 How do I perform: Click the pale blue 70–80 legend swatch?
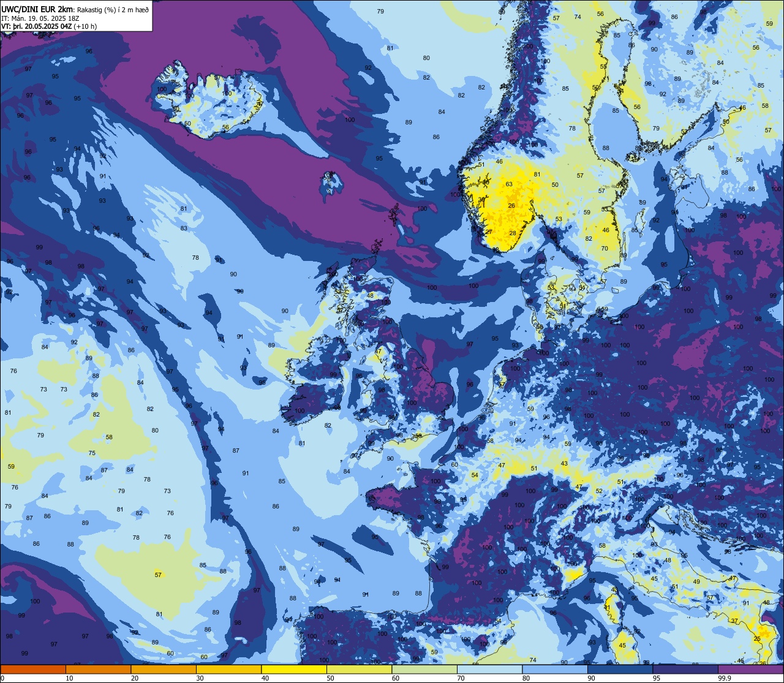click(x=490, y=670)
